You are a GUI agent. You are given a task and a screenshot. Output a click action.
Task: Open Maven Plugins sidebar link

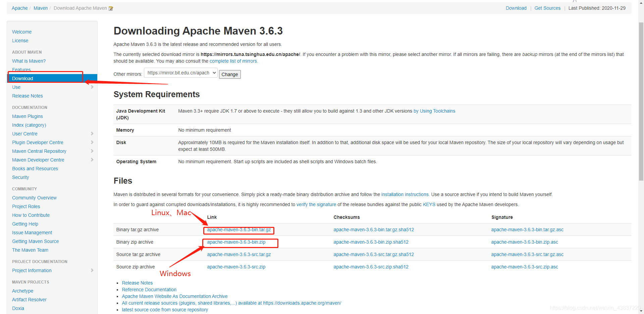tap(28, 116)
